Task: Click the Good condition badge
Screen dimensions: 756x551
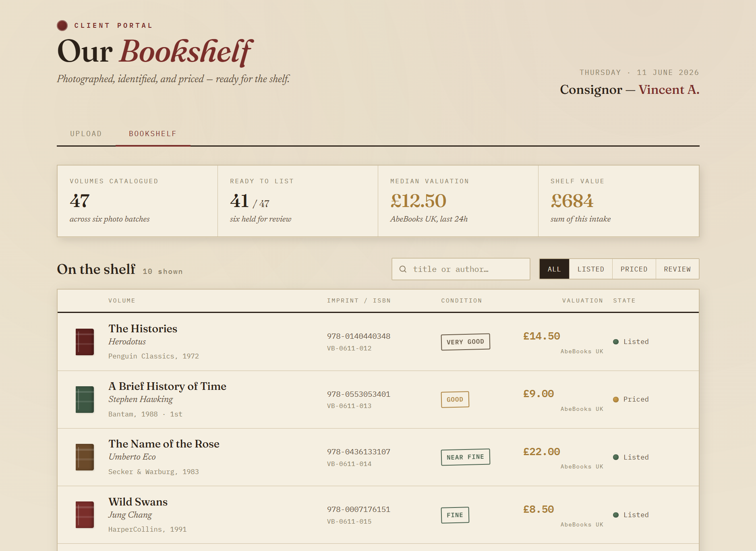Action: 455,400
